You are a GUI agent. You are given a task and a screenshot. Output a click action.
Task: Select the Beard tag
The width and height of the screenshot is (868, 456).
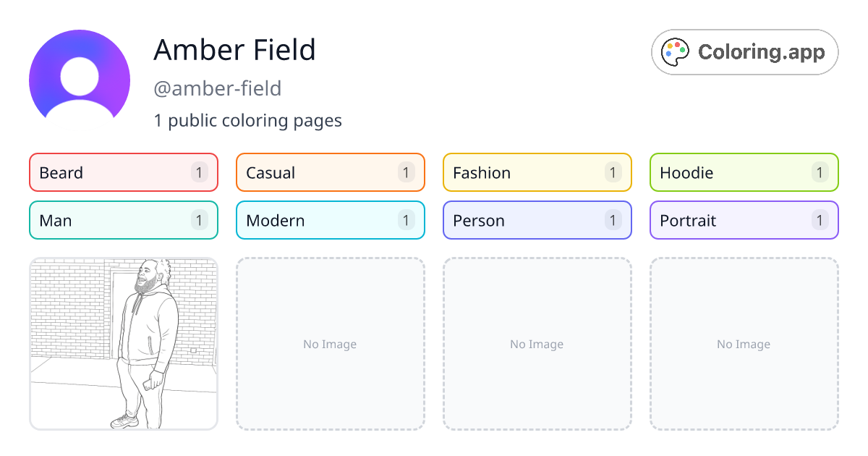(124, 172)
